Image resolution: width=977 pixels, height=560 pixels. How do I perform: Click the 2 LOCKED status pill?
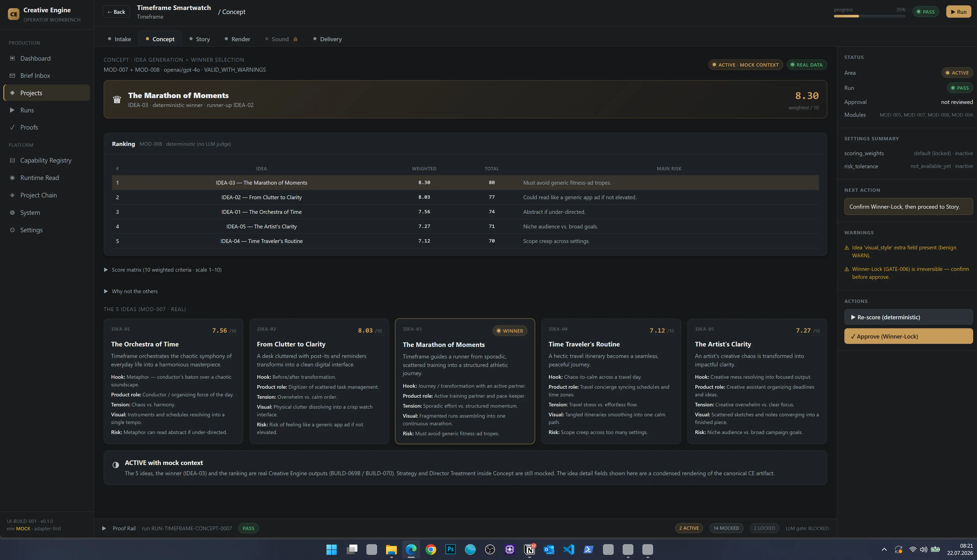click(x=764, y=528)
